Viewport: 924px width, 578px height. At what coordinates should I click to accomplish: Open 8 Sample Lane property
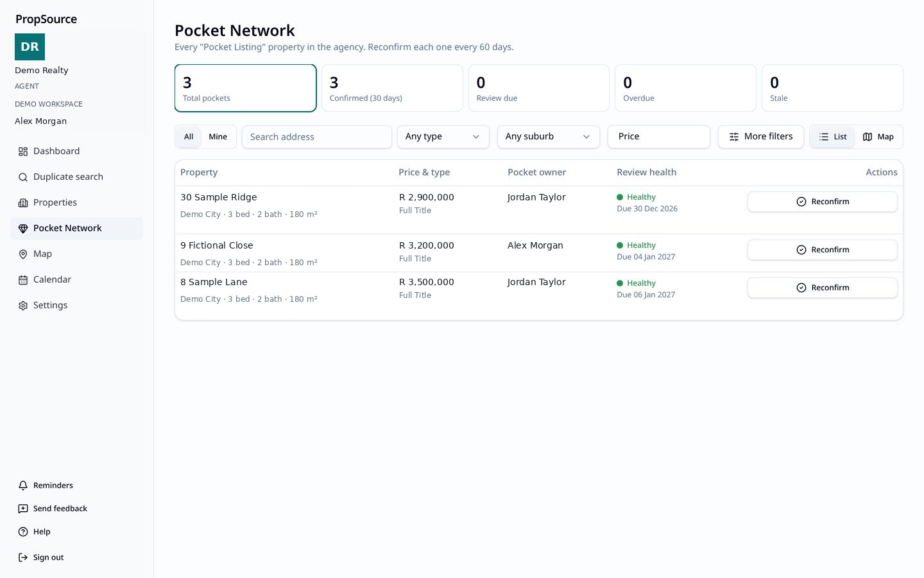[x=214, y=282]
